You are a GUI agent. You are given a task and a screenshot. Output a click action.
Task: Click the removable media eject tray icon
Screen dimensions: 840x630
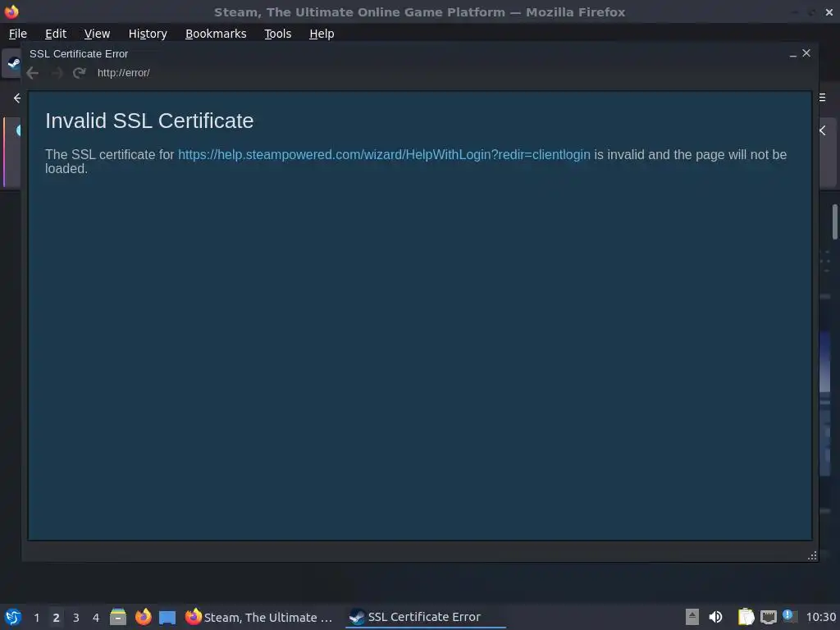coord(692,617)
